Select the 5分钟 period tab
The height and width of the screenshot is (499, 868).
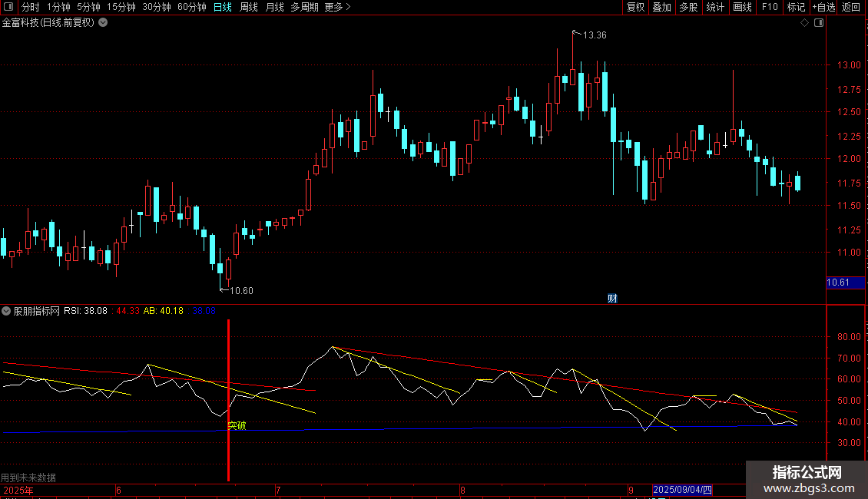pyautogui.click(x=88, y=7)
